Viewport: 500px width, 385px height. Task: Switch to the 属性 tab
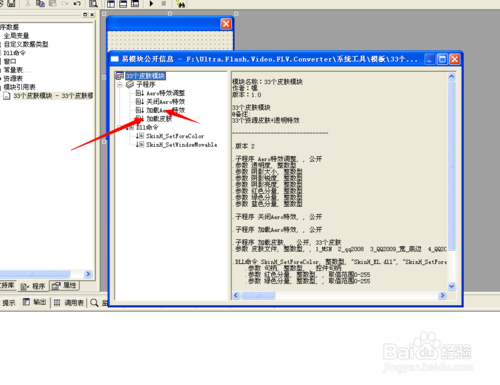(65, 286)
